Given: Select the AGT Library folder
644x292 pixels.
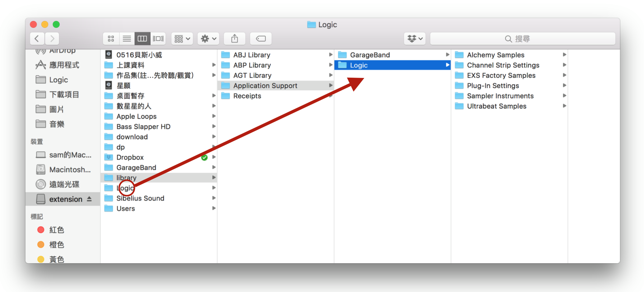Looking at the screenshot, I should click(252, 75).
